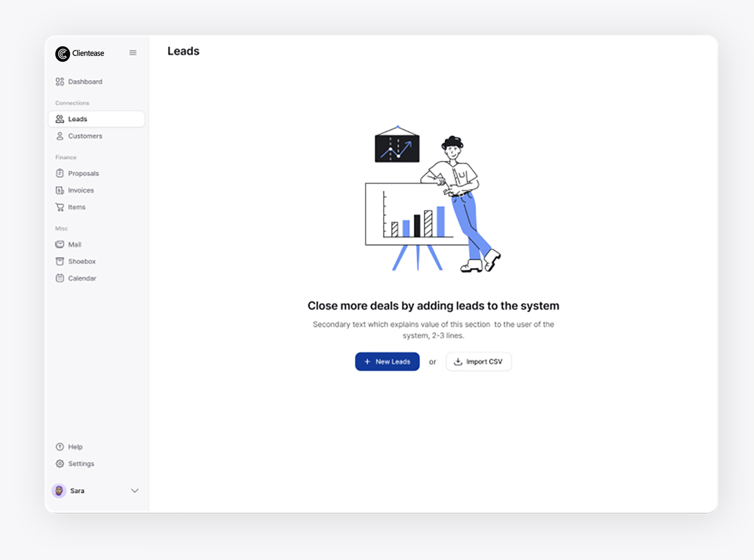Click the plus icon in New Leads
This screenshot has height=560, width=754.
coord(367,362)
